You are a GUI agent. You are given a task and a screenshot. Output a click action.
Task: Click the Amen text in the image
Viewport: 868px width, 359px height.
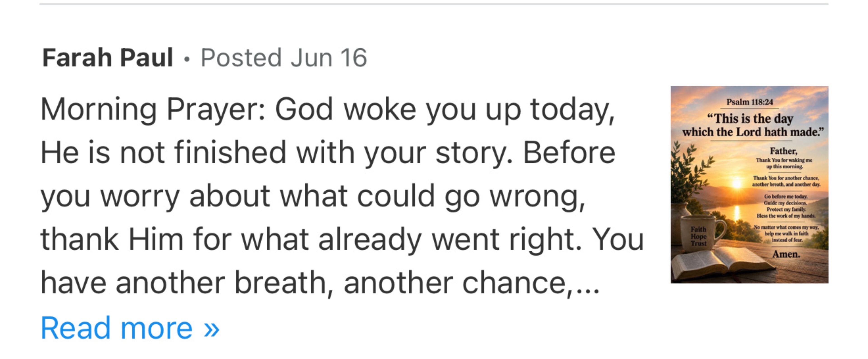point(786,254)
